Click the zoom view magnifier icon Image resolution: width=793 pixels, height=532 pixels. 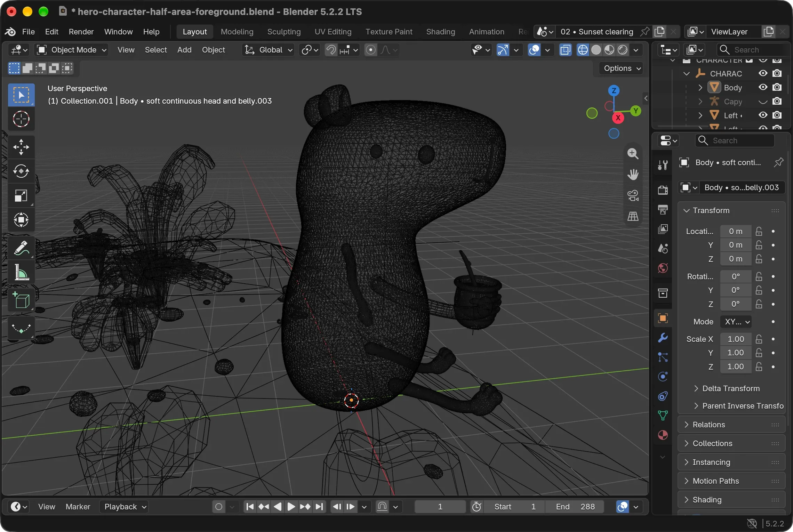(x=633, y=154)
